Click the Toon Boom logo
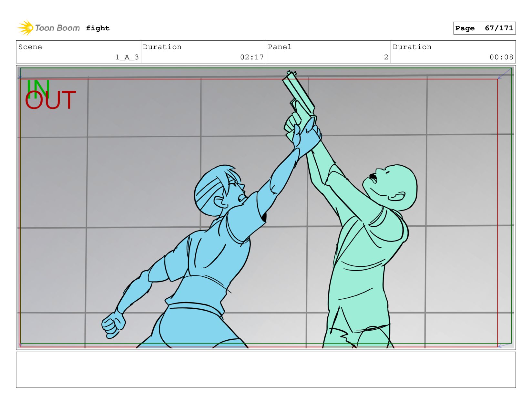This screenshot has width=532, height=412. click(x=49, y=28)
